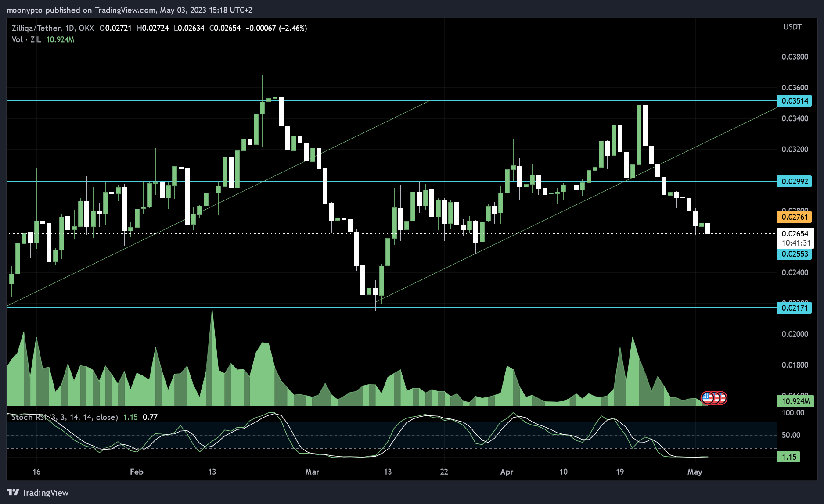The width and height of the screenshot is (824, 504).
Task: Click the 16 date on time axis
Action: click(36, 472)
